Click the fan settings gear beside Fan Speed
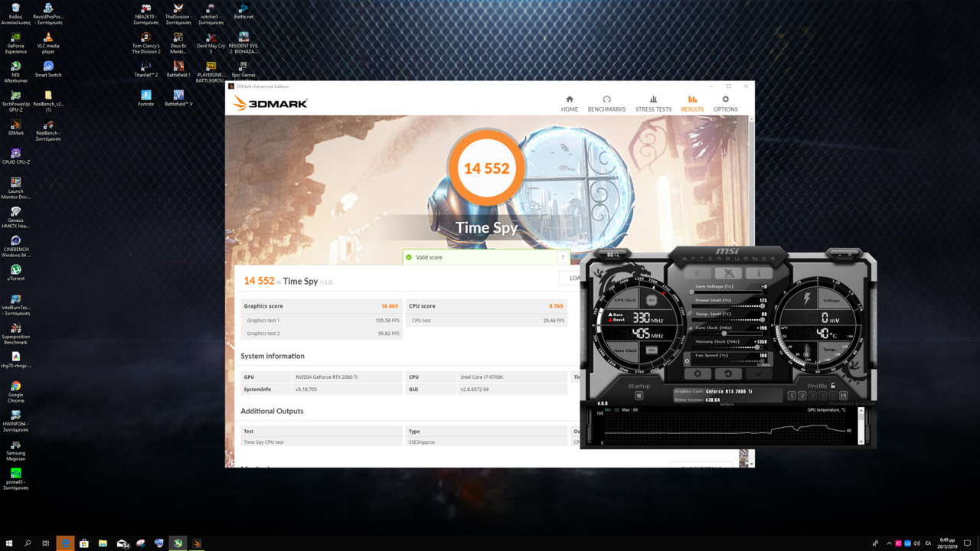This screenshot has width=980, height=551. pyautogui.click(x=687, y=360)
